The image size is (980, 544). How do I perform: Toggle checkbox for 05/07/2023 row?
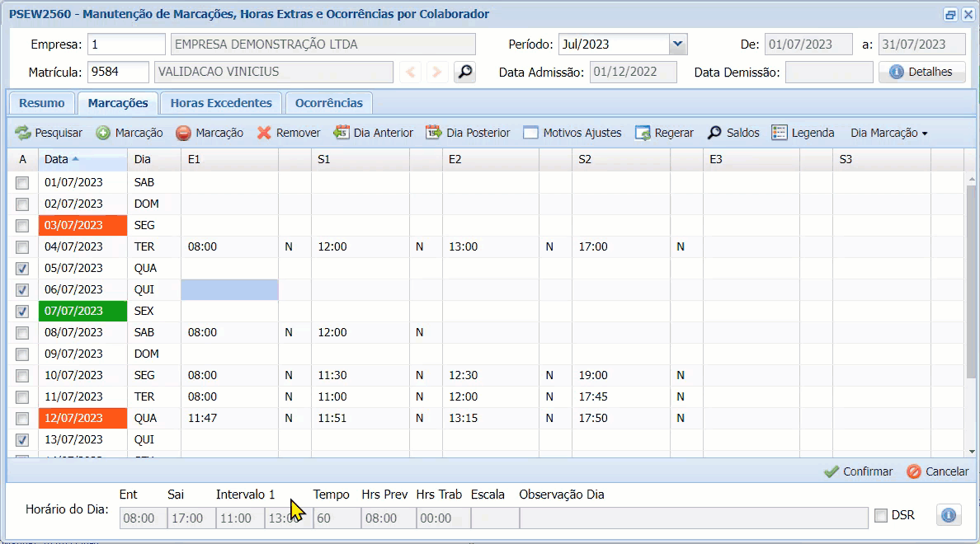pyautogui.click(x=22, y=269)
